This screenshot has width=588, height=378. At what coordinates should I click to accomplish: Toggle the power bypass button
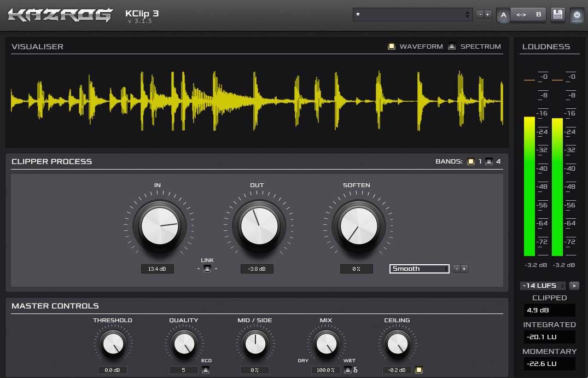pos(577,15)
